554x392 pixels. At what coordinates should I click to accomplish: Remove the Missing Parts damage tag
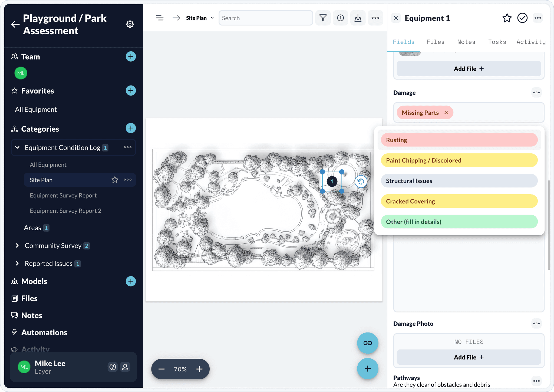pos(446,113)
